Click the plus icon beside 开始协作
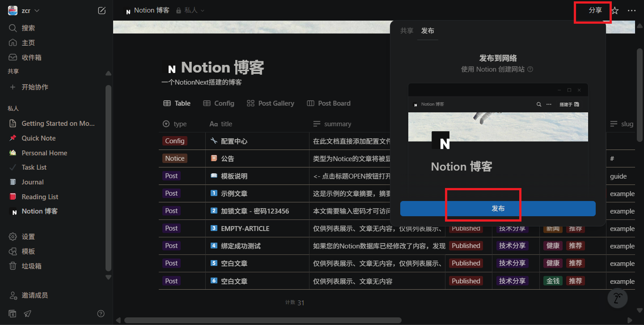The height and width of the screenshot is (325, 644). [x=13, y=87]
